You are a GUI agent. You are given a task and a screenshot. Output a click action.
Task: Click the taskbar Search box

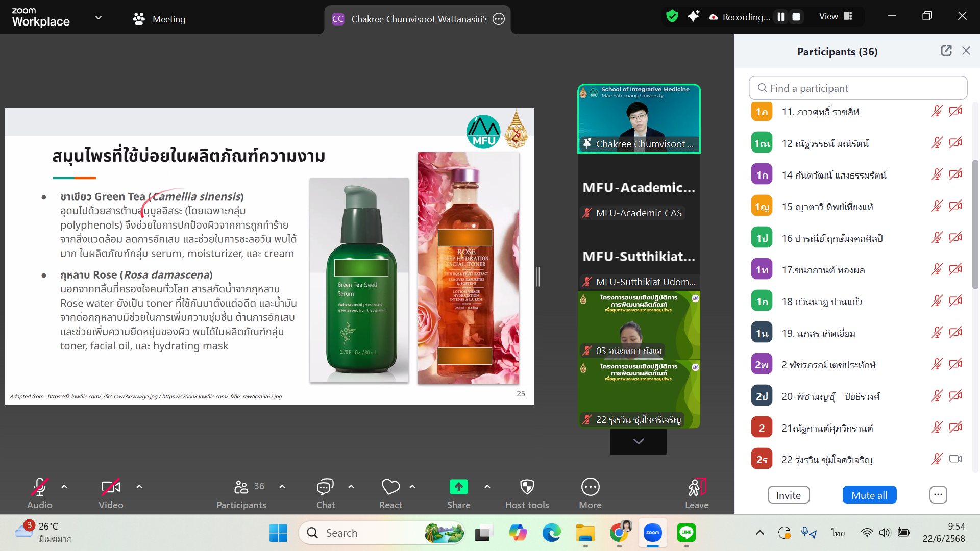pos(382,533)
